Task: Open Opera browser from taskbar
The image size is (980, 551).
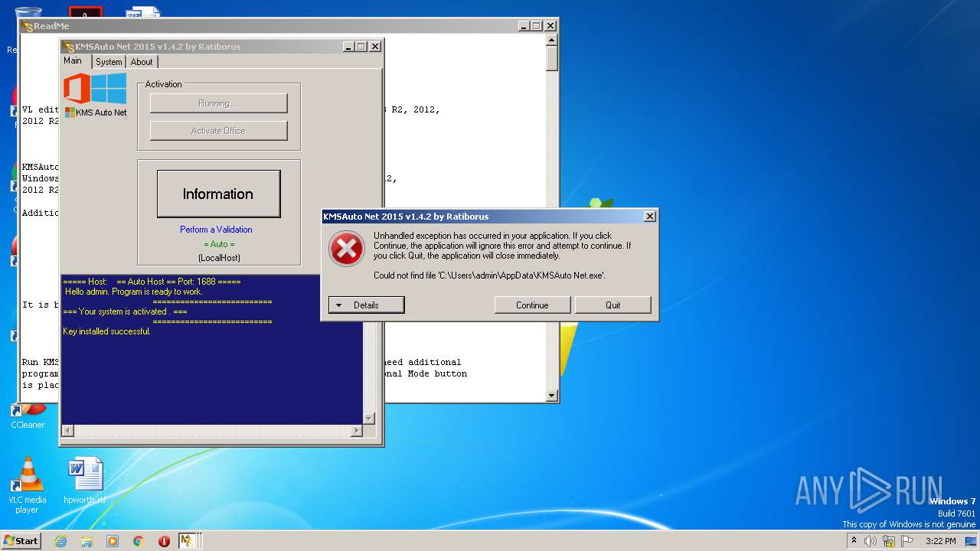Action: coord(164,541)
